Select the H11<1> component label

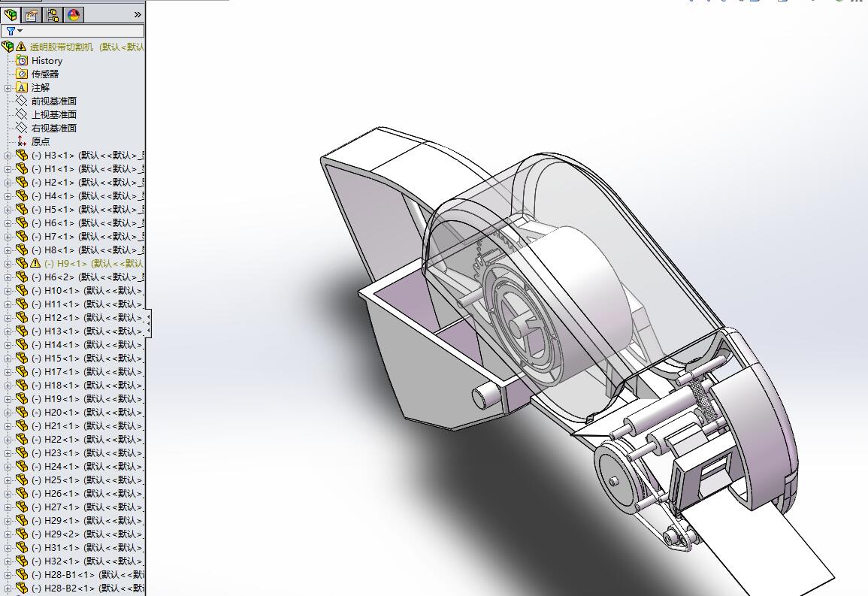[87, 304]
